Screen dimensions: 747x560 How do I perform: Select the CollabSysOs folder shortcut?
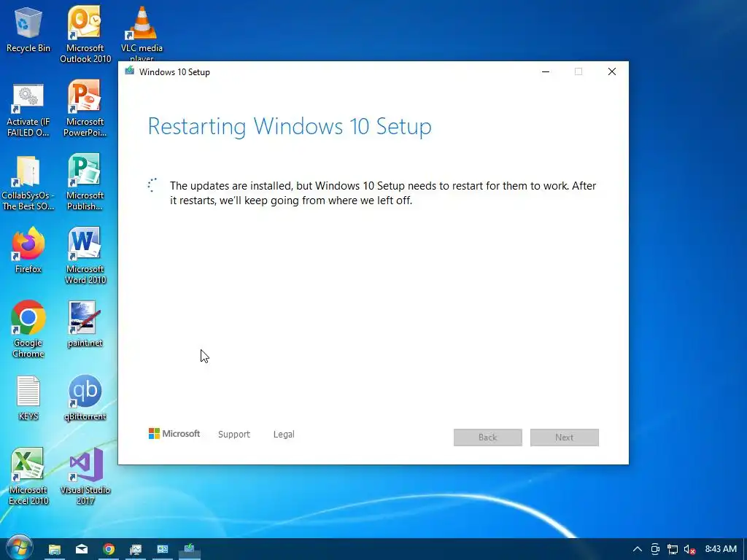pos(28,183)
